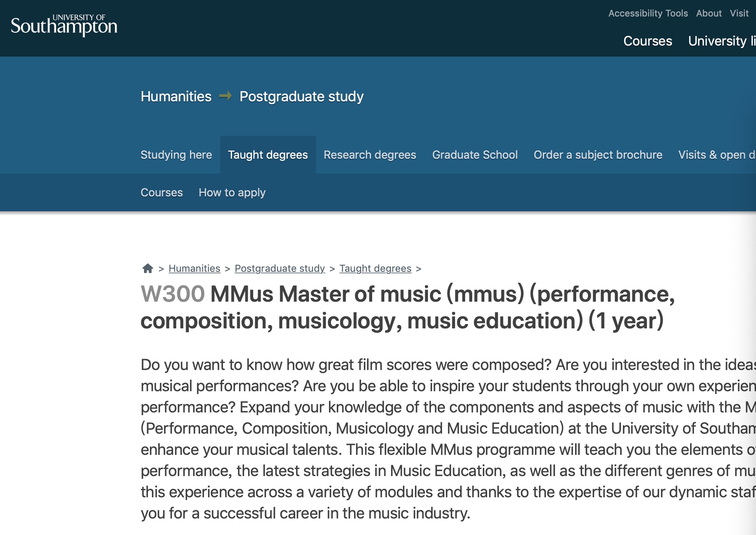Open the Courses main navigation menu
This screenshot has height=535, width=756.
(x=648, y=41)
